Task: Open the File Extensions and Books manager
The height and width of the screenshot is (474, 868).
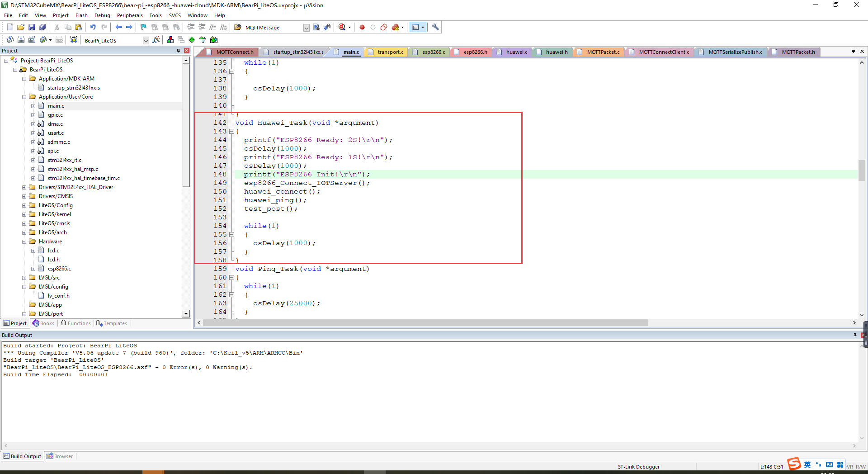Action: 170,40
